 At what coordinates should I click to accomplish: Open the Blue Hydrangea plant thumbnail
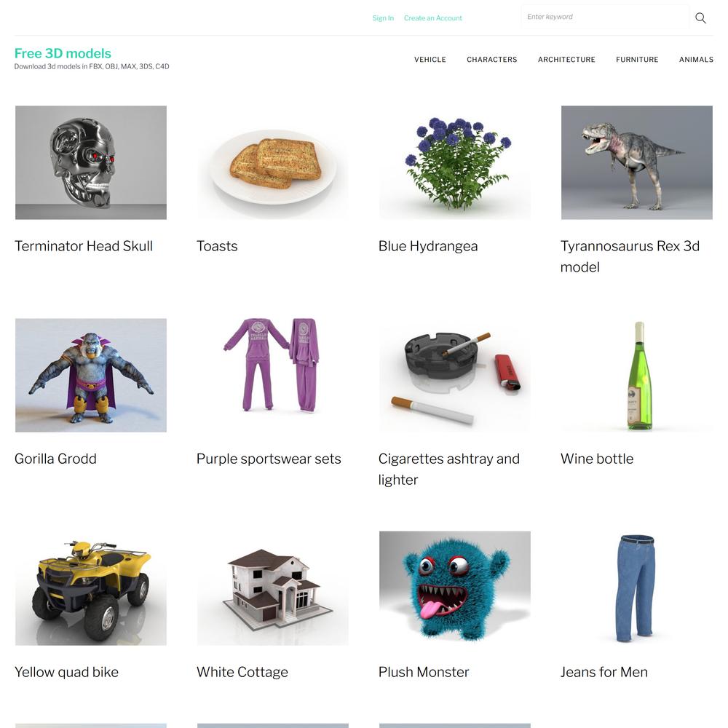[455, 162]
